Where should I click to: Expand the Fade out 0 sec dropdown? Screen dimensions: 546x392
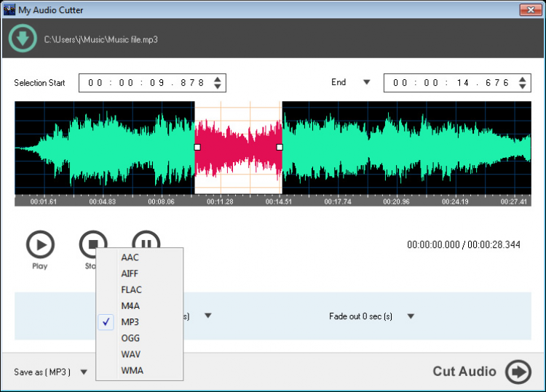411,316
